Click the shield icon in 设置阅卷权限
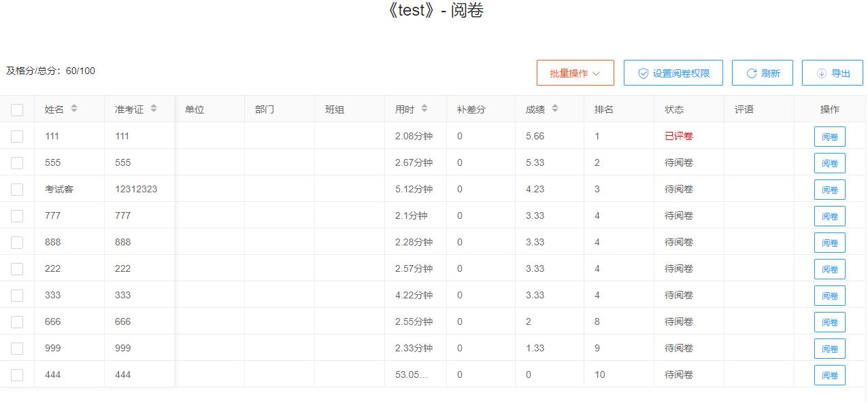 643,73
